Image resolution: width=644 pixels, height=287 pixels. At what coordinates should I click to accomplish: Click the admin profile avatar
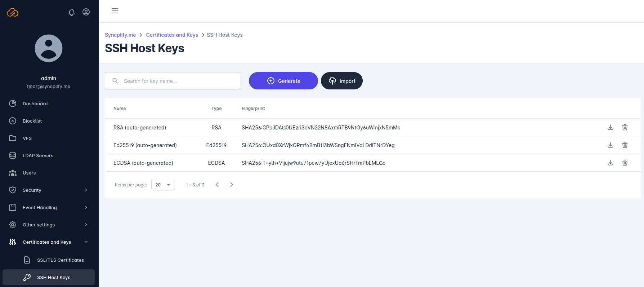(49, 48)
